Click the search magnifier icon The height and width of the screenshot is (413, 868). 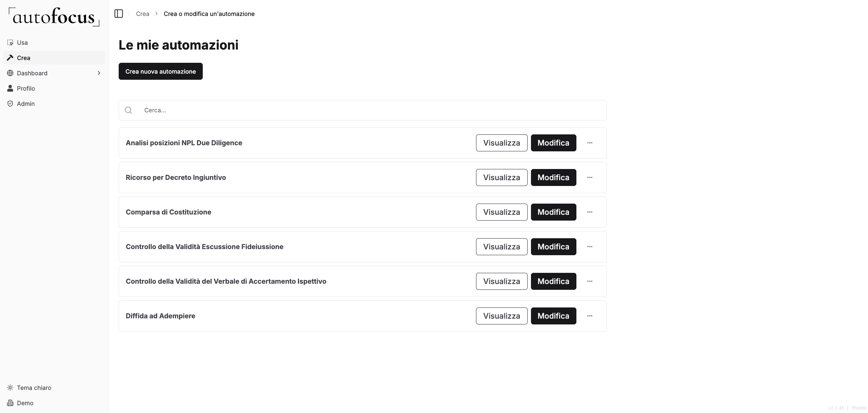[128, 110]
